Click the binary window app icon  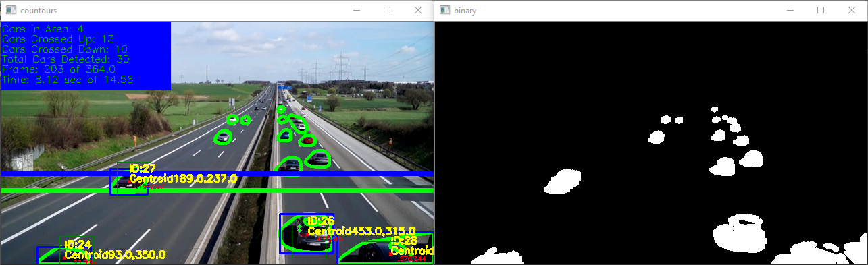(444, 11)
